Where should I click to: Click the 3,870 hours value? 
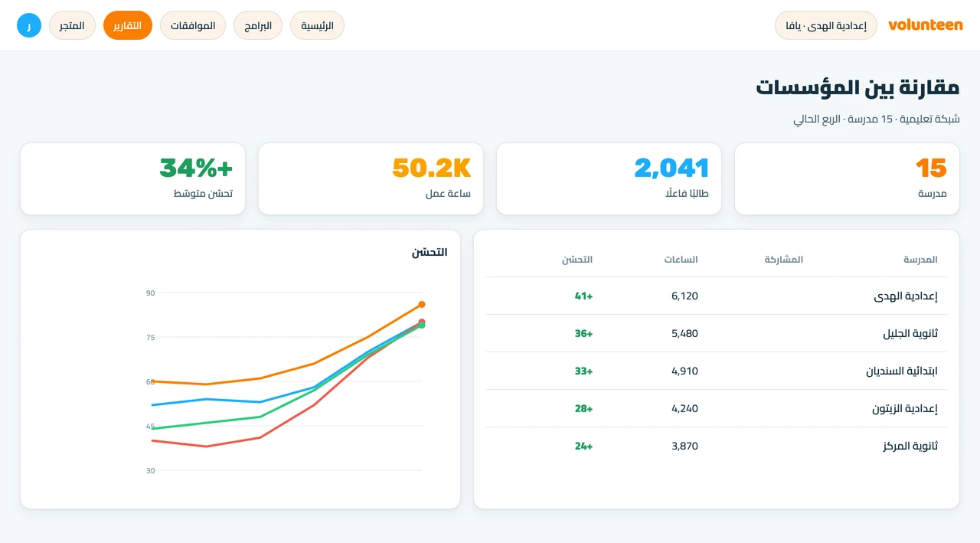tap(684, 446)
